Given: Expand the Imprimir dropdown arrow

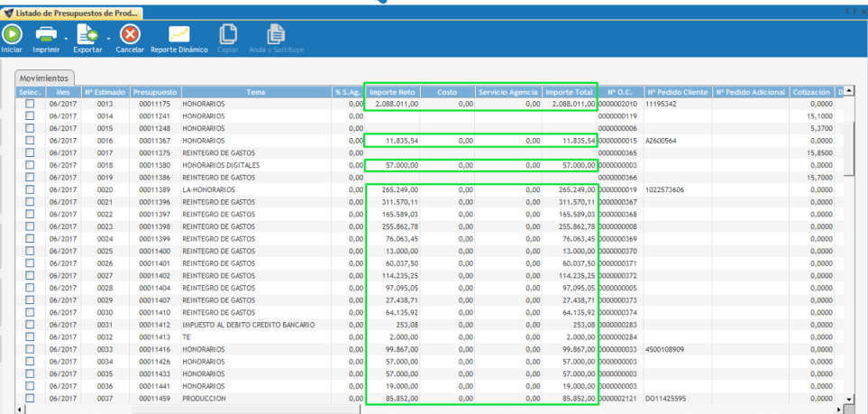Looking at the screenshot, I should pyautogui.click(x=64, y=37).
